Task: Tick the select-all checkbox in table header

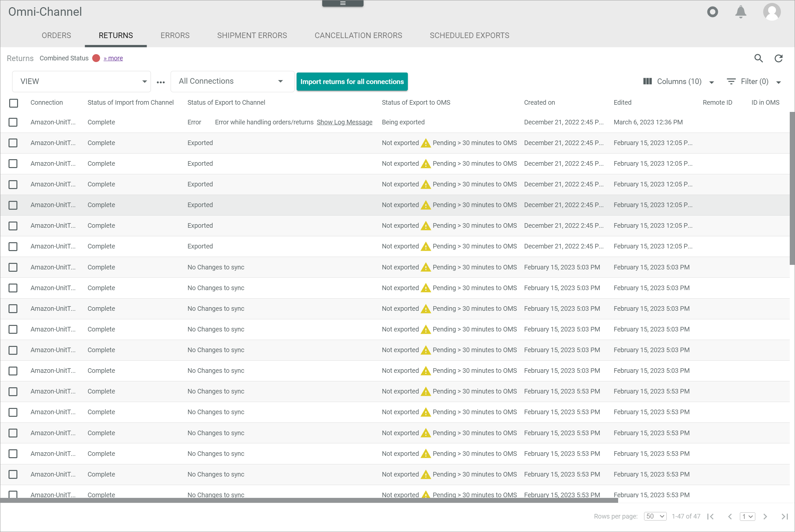Action: coord(13,103)
